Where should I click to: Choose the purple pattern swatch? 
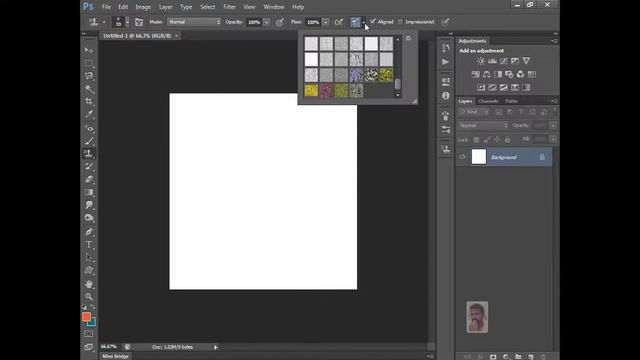pos(356,75)
